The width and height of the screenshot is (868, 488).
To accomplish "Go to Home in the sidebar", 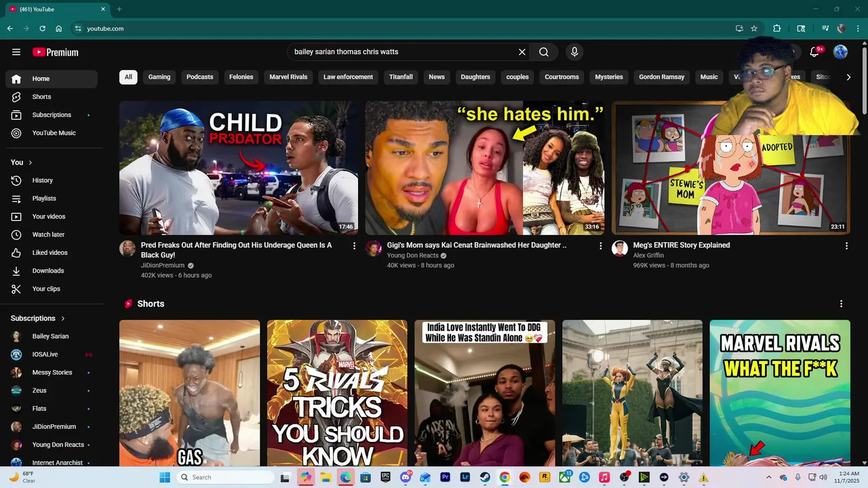I will (x=52, y=79).
